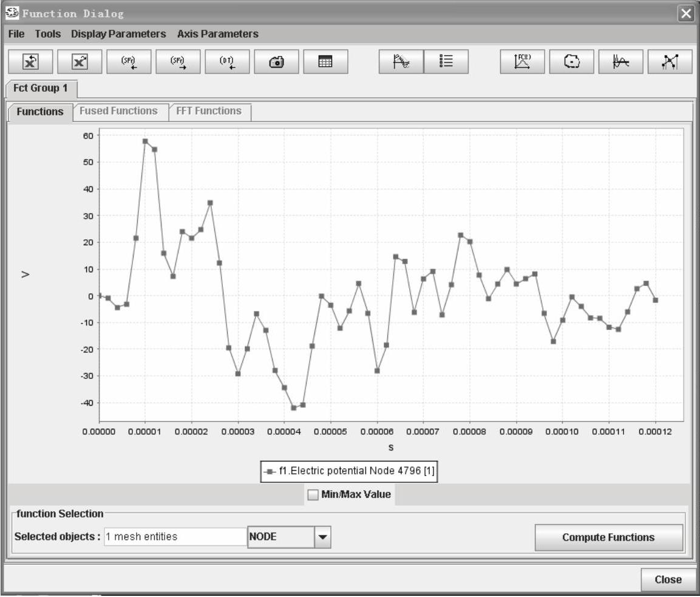The width and height of the screenshot is (700, 597).
Task: Expand the NODE entity type dropdown
Action: click(x=322, y=537)
